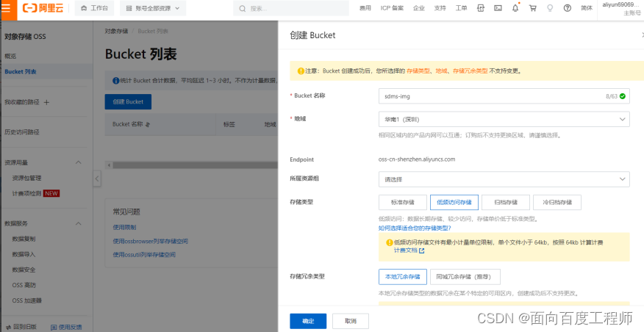Open the 费用 menu
Image resolution: width=644 pixels, height=332 pixels.
[x=365, y=8]
